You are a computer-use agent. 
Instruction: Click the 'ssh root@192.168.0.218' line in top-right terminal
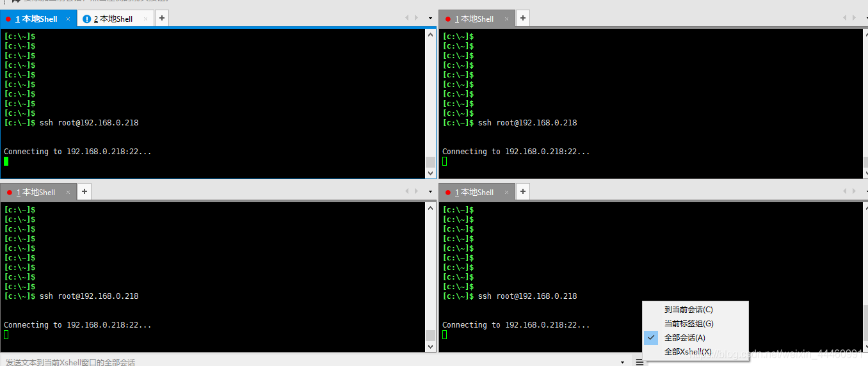click(x=527, y=123)
